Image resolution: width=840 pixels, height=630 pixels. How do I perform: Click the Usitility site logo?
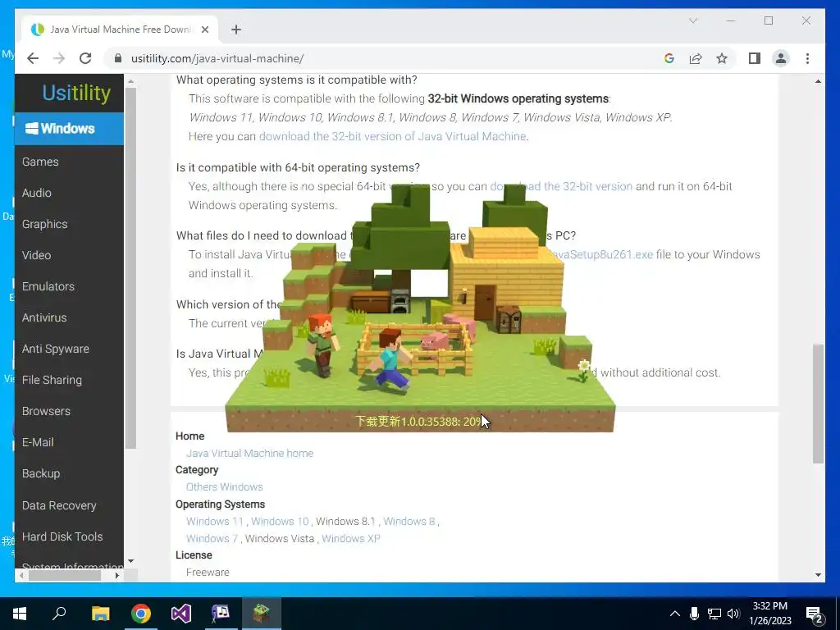(x=76, y=93)
